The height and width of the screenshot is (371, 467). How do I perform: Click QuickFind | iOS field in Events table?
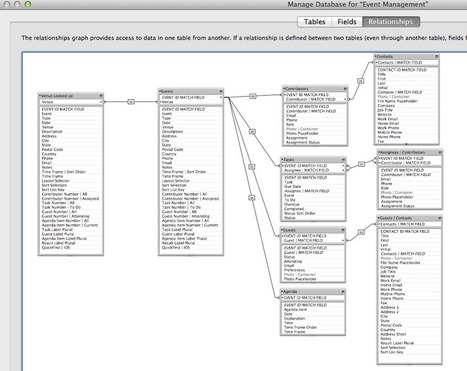tap(176, 247)
